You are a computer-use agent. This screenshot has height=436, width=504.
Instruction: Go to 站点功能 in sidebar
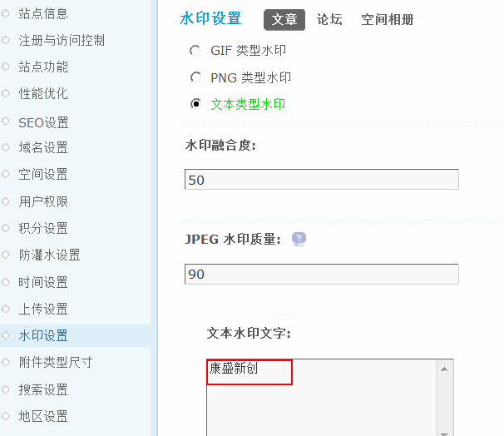[43, 67]
